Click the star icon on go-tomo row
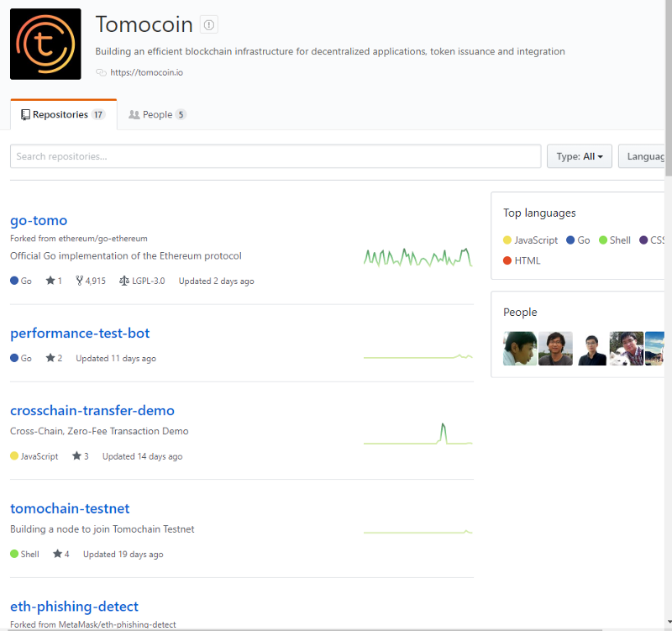The height and width of the screenshot is (631, 672). [x=50, y=281]
